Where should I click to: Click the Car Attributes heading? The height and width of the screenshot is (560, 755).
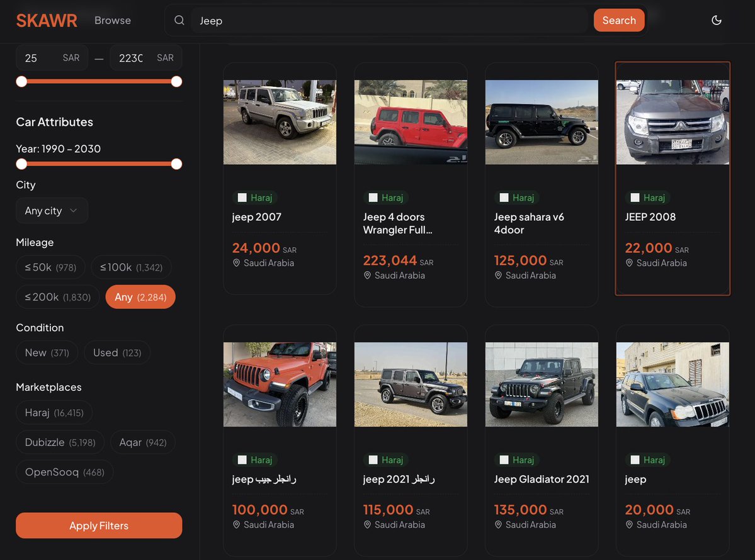pyautogui.click(x=54, y=122)
